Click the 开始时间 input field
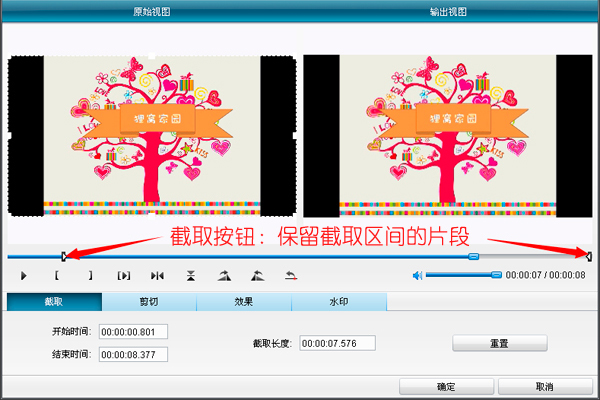Viewport: 600px width, 400px height. [x=133, y=332]
